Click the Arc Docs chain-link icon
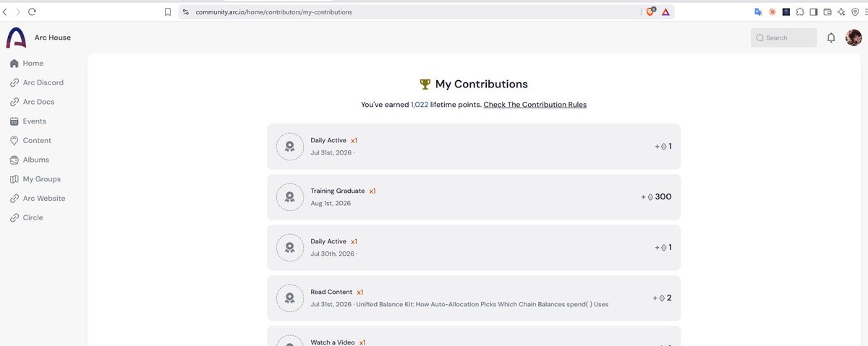 coord(14,102)
